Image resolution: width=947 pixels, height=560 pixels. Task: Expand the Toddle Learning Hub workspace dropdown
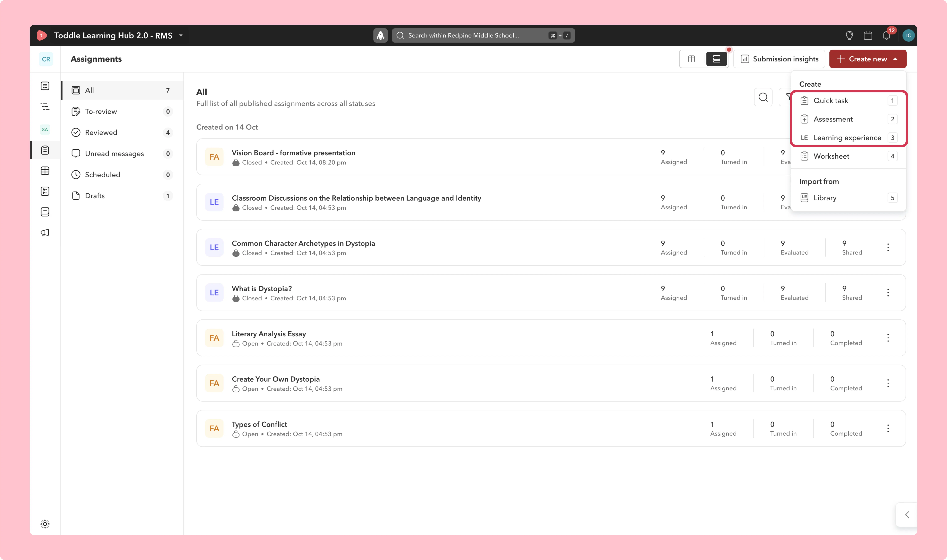[181, 35]
